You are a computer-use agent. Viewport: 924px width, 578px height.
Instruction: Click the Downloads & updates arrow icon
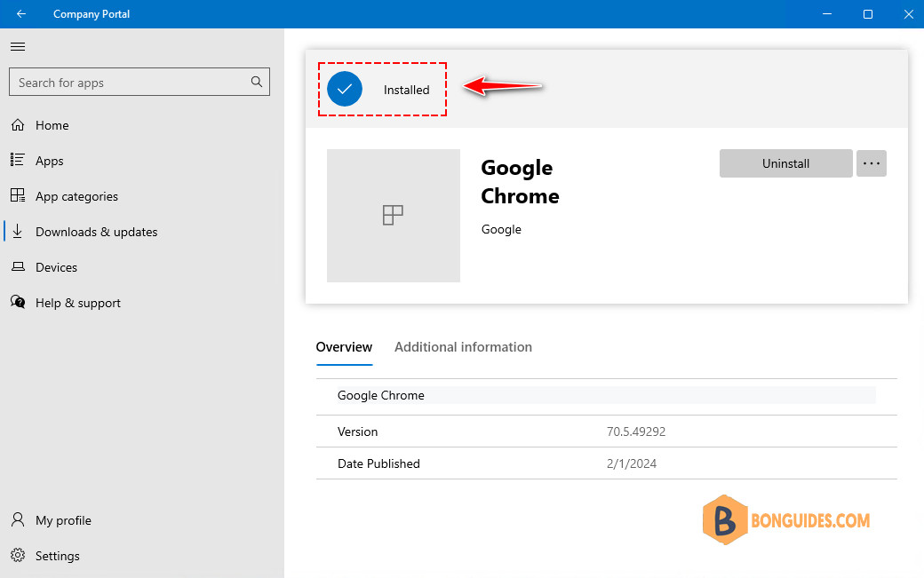tap(18, 232)
